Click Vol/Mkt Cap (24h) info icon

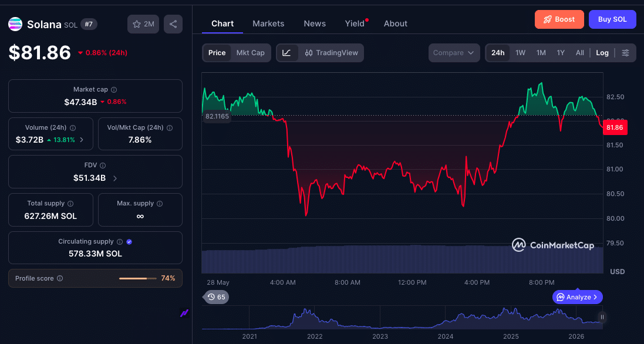pos(170,127)
